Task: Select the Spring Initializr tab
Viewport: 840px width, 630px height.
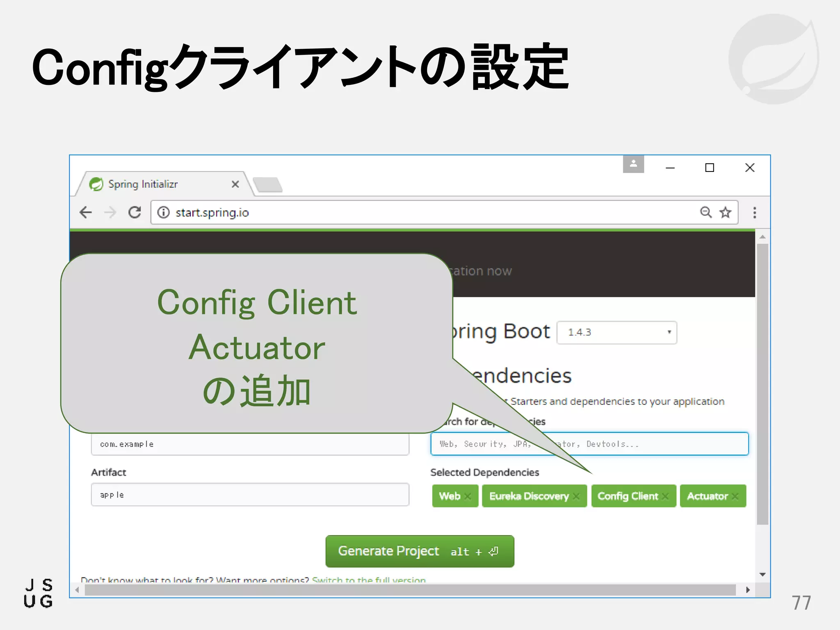Action: click(x=164, y=184)
